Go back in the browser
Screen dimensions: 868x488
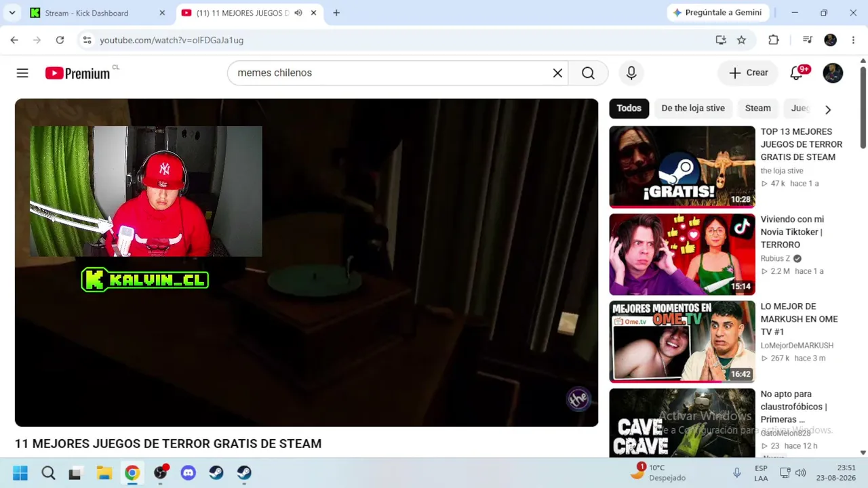[14, 40]
